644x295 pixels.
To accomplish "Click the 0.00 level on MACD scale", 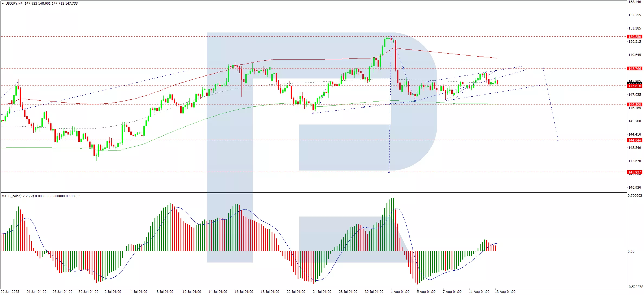I will point(631,251).
